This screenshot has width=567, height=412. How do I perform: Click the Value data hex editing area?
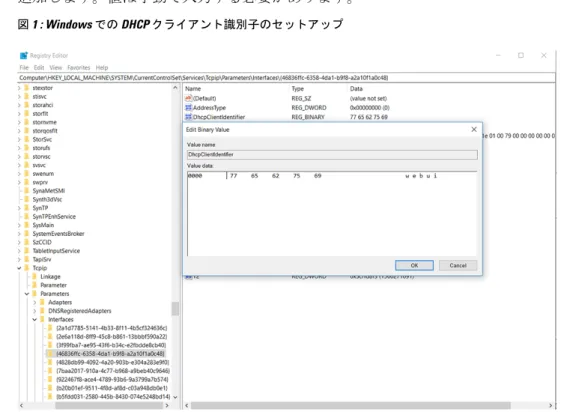click(332, 213)
